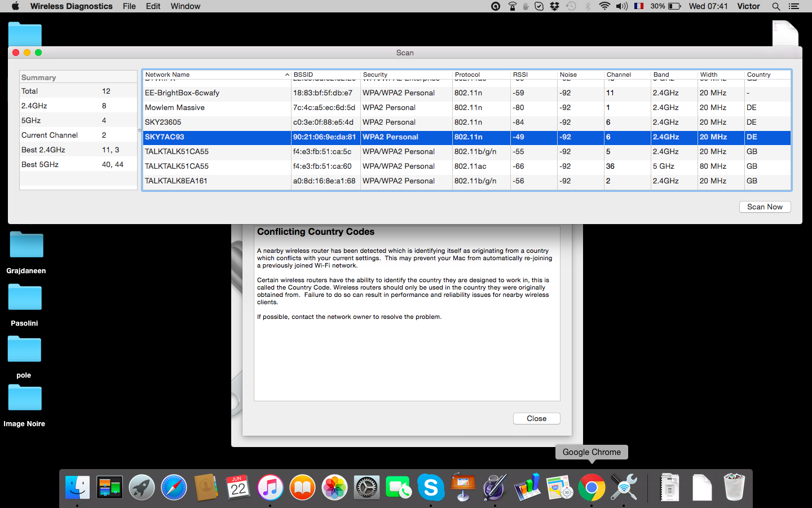The image size is (812, 508).
Task: Select the Mowlem Massive network row
Action: 467,107
